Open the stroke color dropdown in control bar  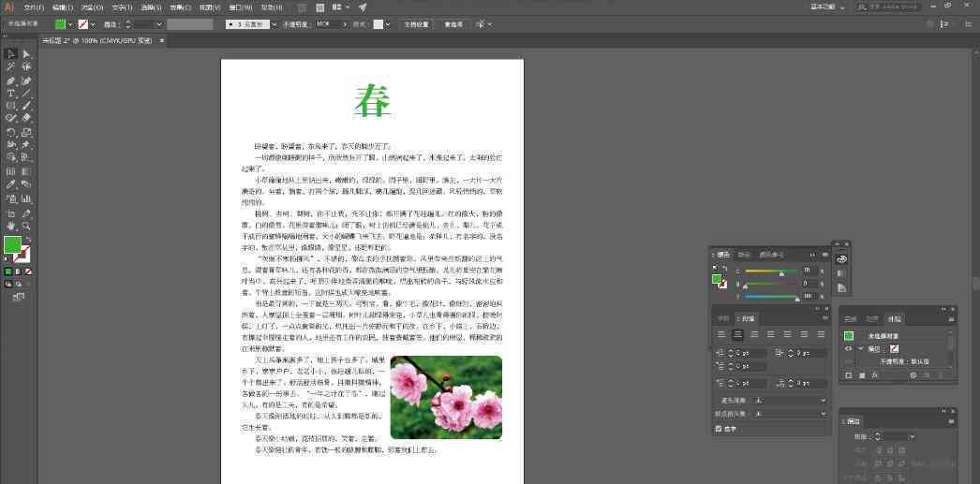pyautogui.click(x=93, y=24)
